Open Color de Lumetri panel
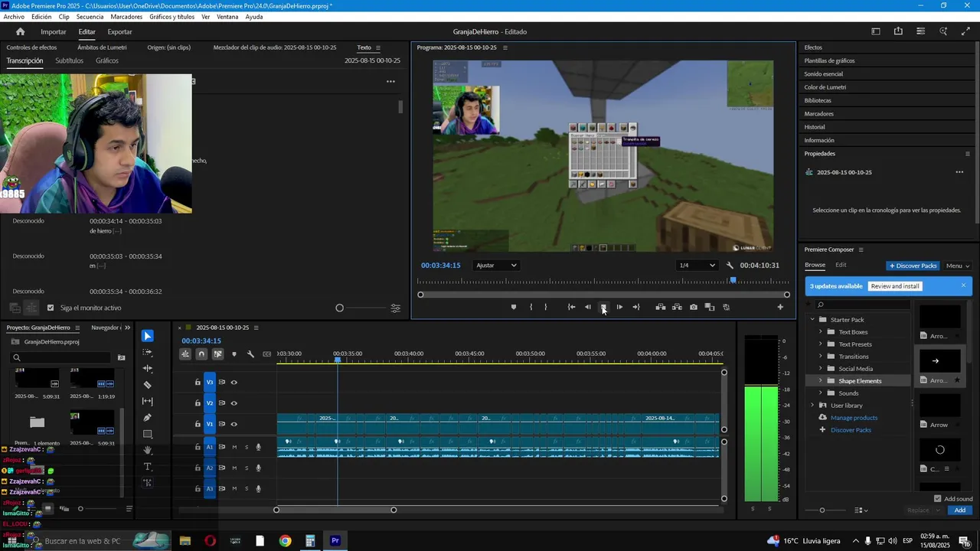Viewport: 980px width, 551px height. pyautogui.click(x=825, y=87)
